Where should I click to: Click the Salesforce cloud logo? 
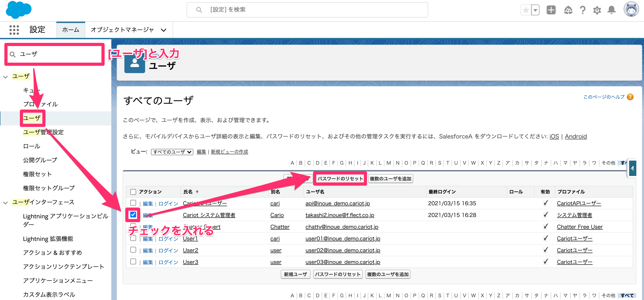click(18, 10)
